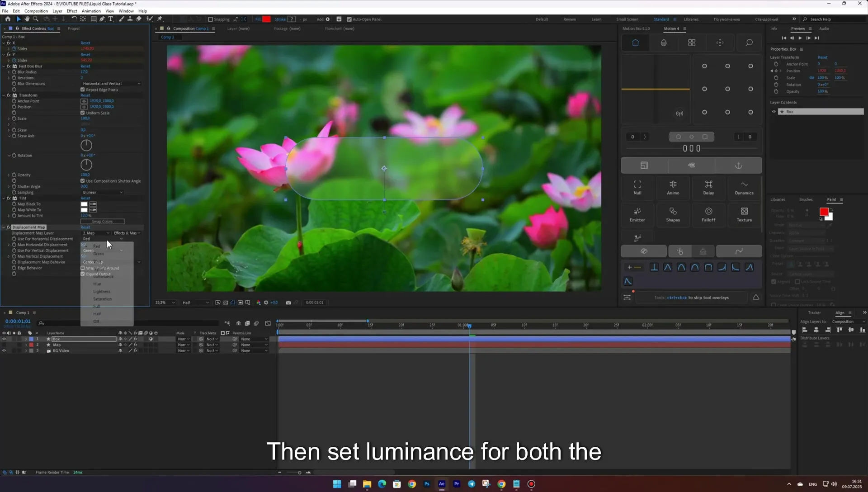This screenshot has height=492, width=868.
Task: Choose Hue from the dropdown list
Action: click(97, 284)
